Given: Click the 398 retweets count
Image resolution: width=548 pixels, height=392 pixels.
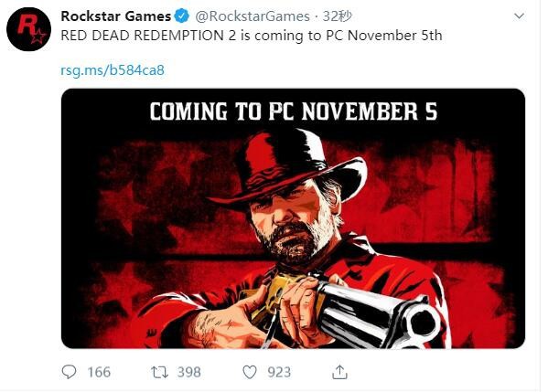Looking at the screenshot, I should (189, 372).
